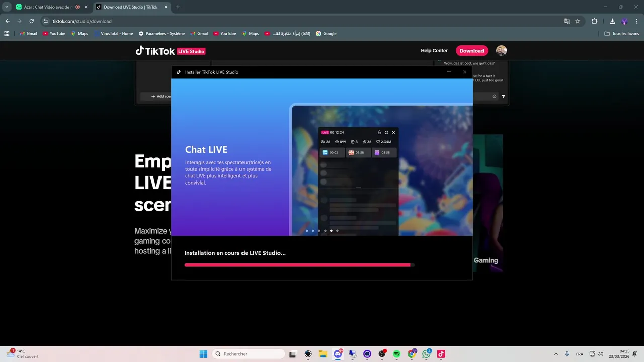
Task: Open the VirusTotal - Home bookmark
Action: [113, 34]
